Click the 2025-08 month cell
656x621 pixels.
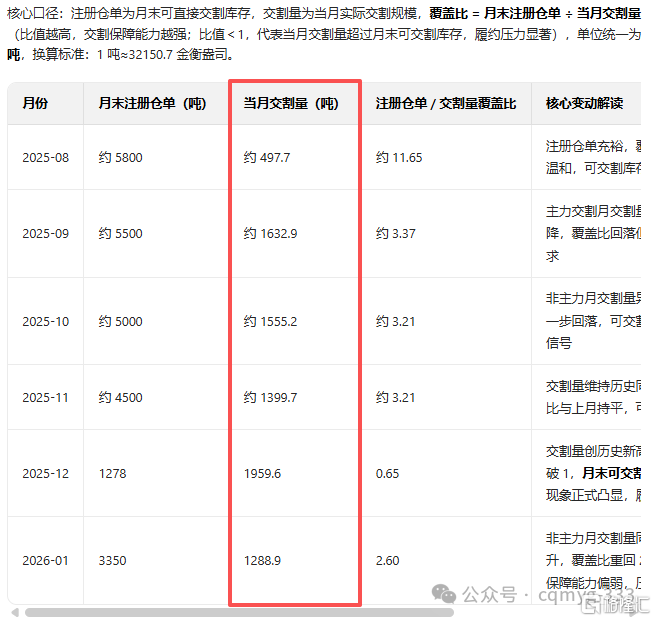[46, 158]
